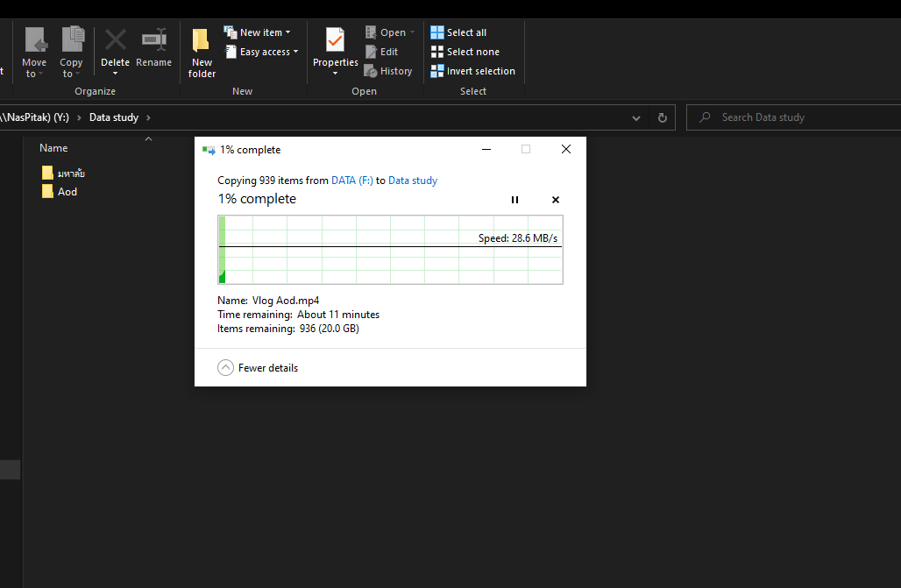The image size is (901, 588).
Task: Click the History ribbon command
Action: [x=388, y=71]
